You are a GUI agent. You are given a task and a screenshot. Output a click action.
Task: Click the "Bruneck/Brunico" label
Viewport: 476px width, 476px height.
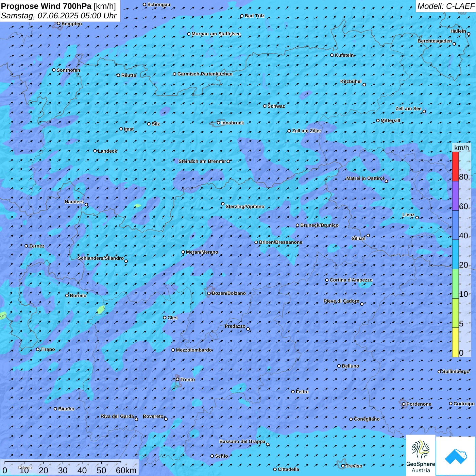(x=319, y=225)
